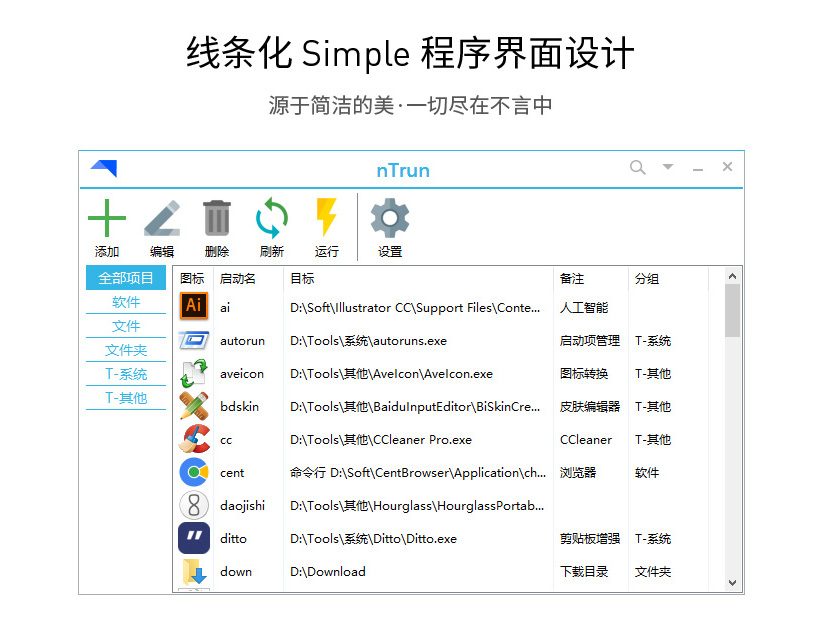This screenshot has height=617, width=827.
Task: Click the bdskin pencil-ruler icon
Action: (x=194, y=406)
